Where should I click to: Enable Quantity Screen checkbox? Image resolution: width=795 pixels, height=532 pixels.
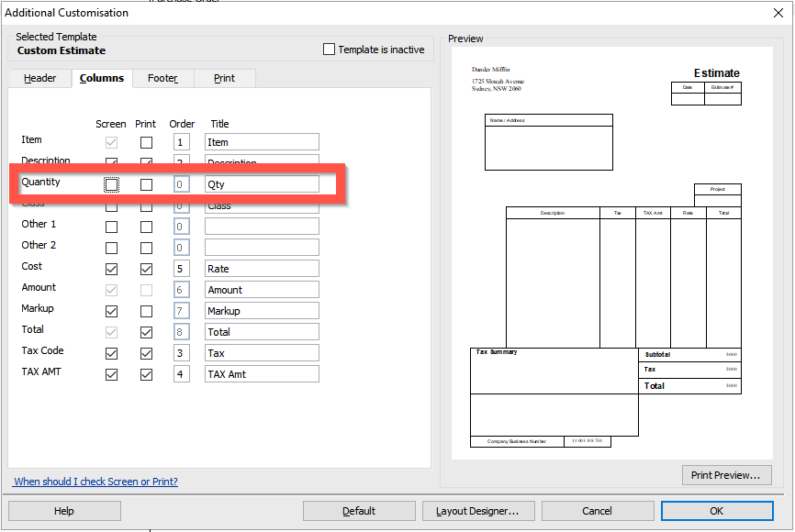click(x=112, y=184)
